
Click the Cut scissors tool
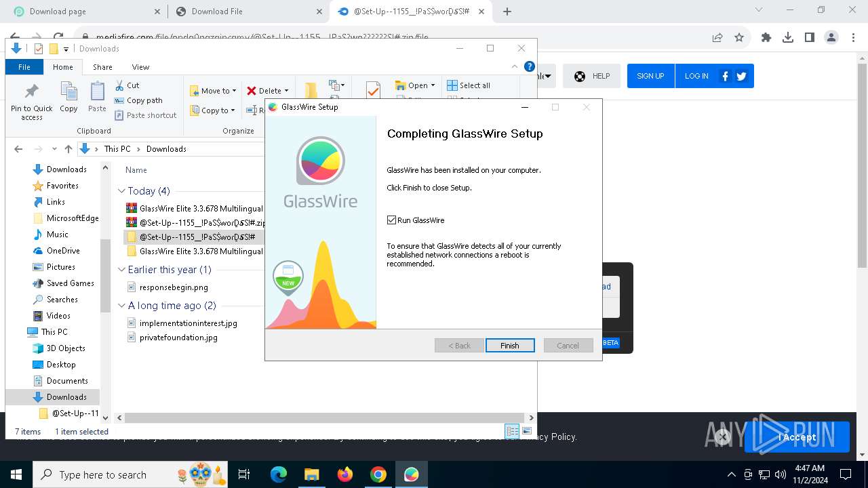click(x=127, y=85)
